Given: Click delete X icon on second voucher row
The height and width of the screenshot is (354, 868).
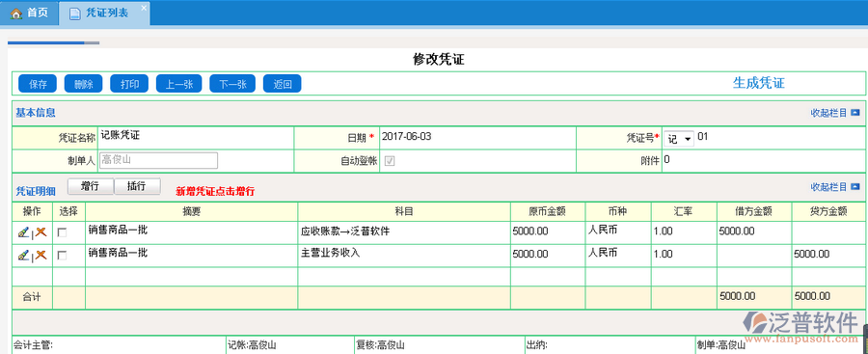Looking at the screenshot, I should click(x=41, y=255).
